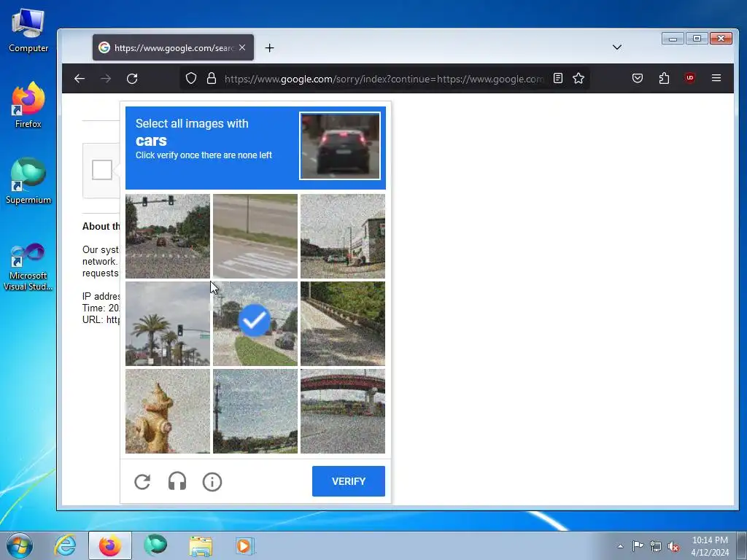
Task: Toggle reader view in address bar
Action: pos(558,79)
